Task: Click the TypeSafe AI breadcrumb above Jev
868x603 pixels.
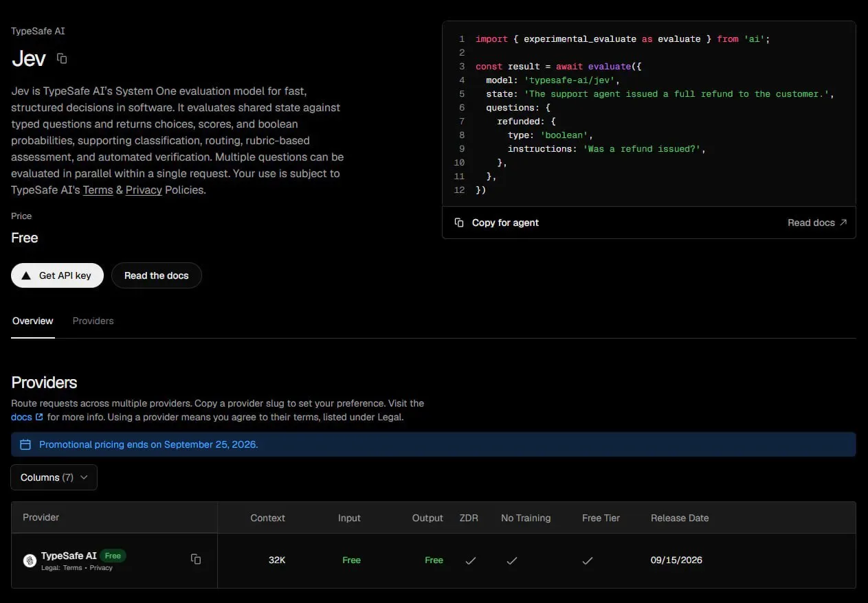Action: pos(38,31)
